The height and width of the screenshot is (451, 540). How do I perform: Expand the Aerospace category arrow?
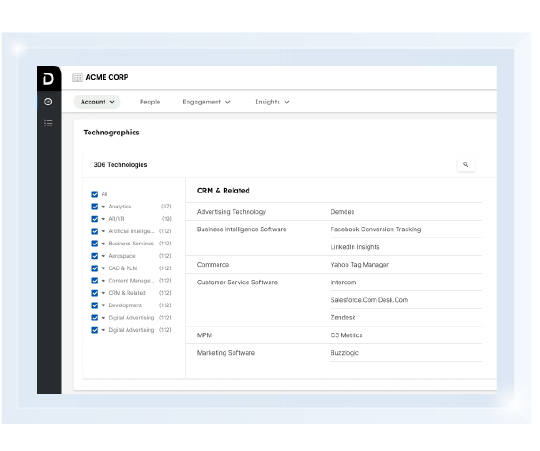click(103, 256)
